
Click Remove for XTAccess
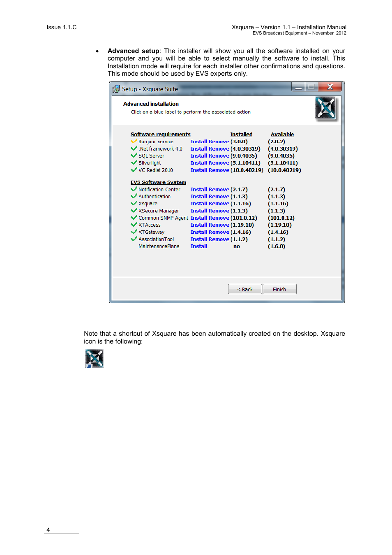(x=219, y=225)
